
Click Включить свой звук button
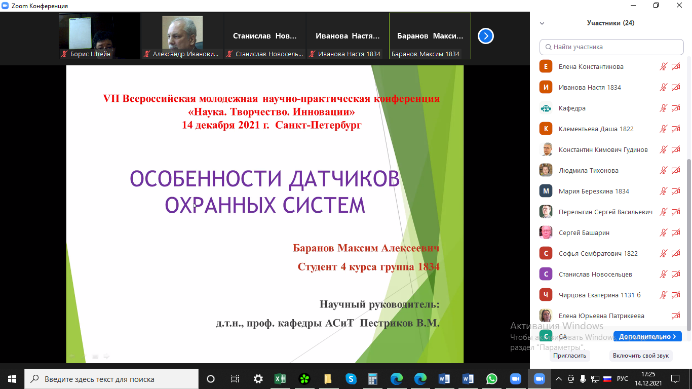tap(640, 356)
